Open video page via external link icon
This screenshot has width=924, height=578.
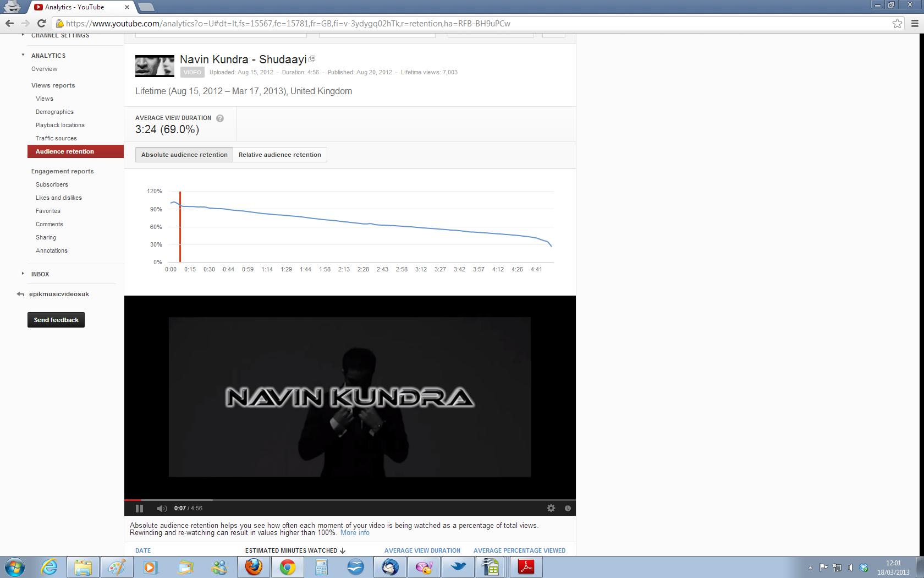click(x=312, y=59)
